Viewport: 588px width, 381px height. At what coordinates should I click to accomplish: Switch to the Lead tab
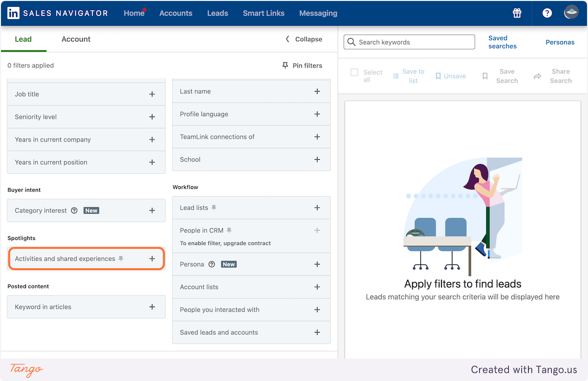point(23,39)
